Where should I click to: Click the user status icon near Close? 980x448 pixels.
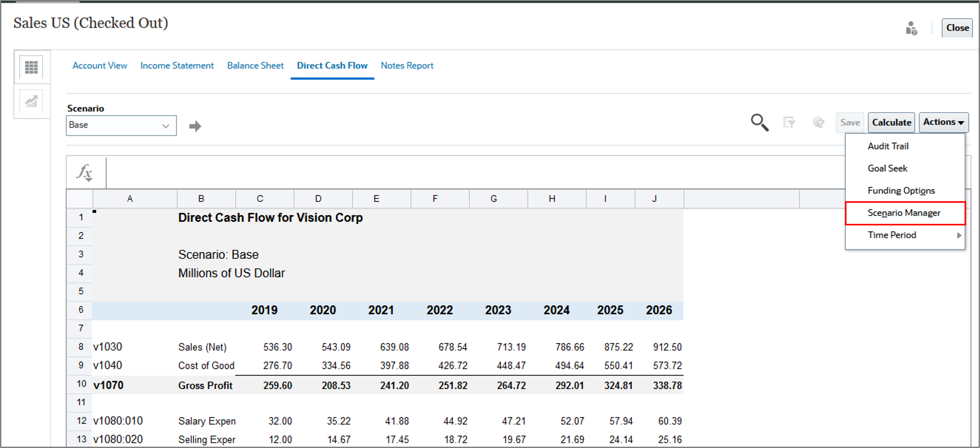pyautogui.click(x=911, y=29)
